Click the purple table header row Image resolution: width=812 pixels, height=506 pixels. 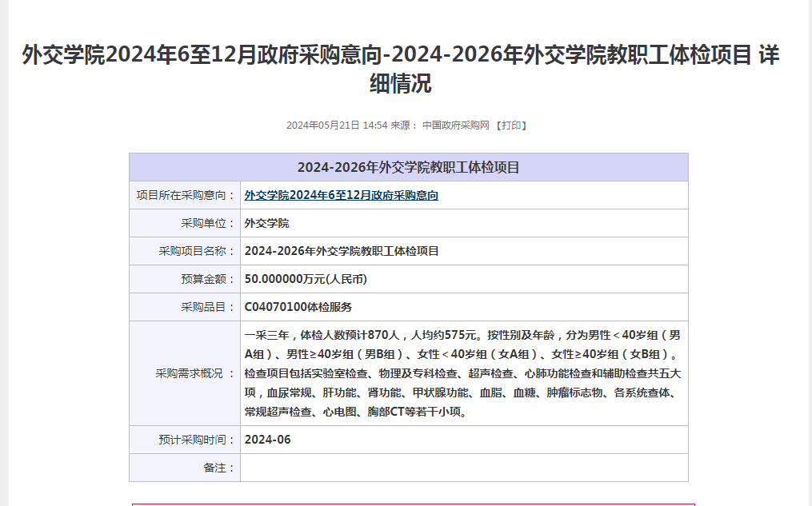408,167
